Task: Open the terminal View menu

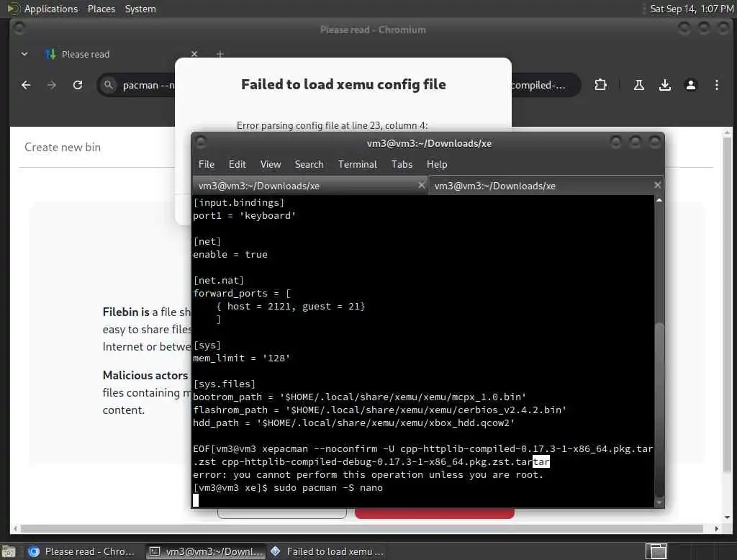Action: pos(271,164)
